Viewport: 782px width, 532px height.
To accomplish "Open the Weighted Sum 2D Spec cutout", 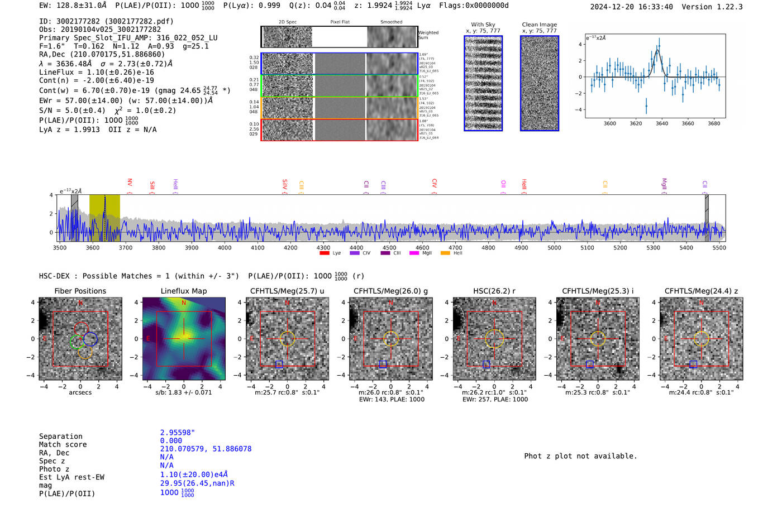I will (x=287, y=37).
